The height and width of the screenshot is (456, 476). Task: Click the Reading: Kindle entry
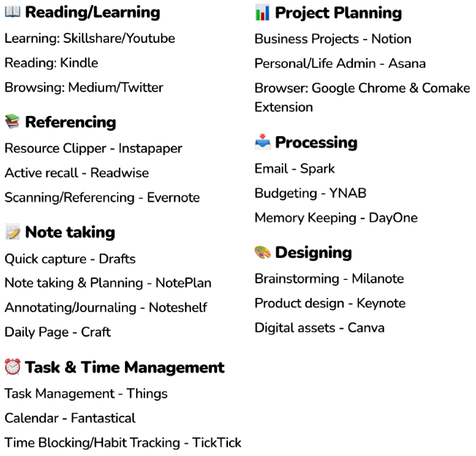pos(51,63)
